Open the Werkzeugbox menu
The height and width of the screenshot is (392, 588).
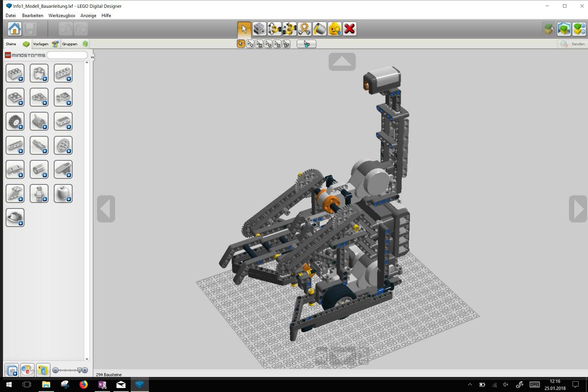click(x=62, y=15)
